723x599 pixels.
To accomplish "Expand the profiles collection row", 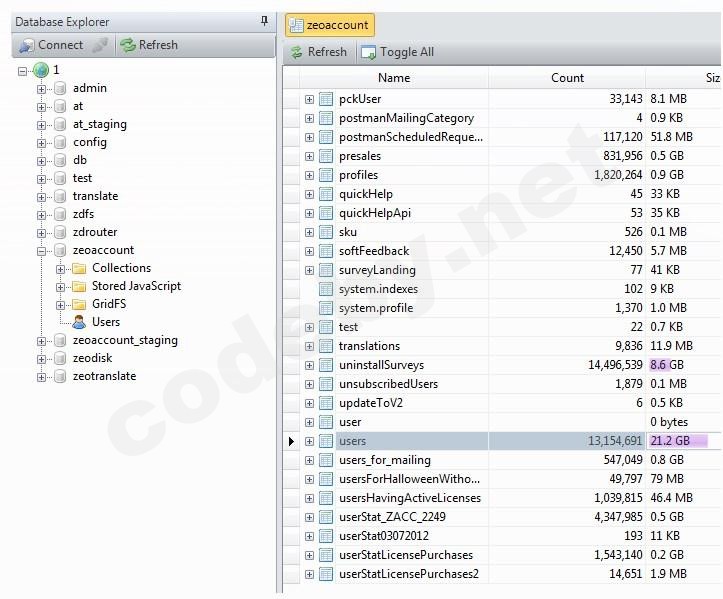I will (309, 176).
